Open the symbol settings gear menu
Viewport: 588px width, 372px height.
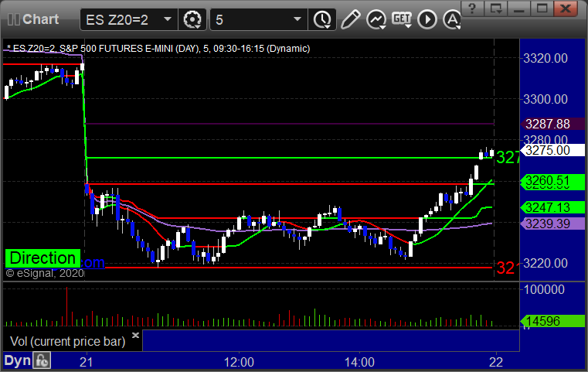[192, 19]
